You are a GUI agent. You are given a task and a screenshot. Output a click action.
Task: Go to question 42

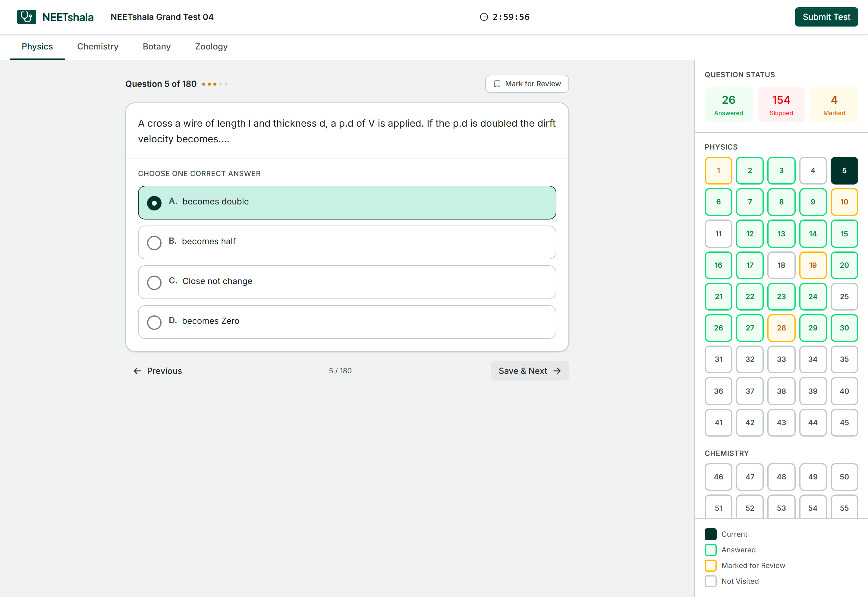click(750, 423)
